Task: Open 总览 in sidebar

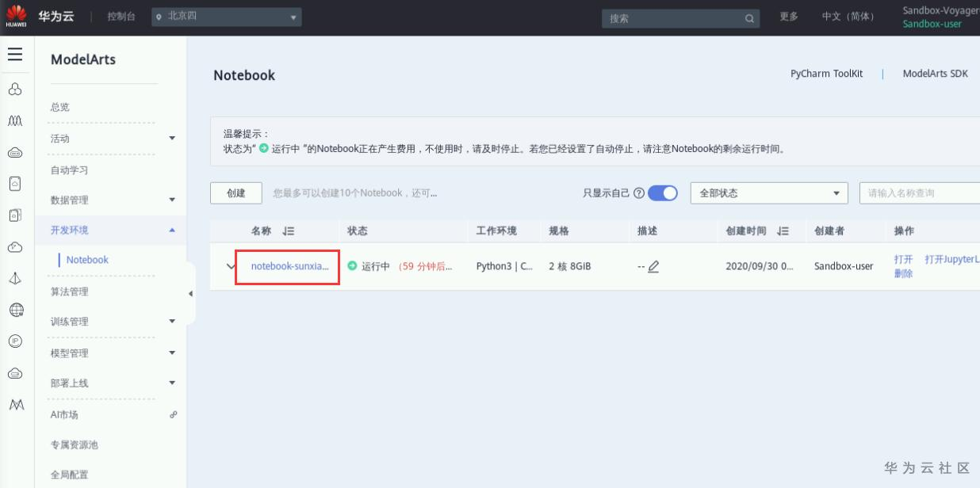Action: tap(60, 107)
